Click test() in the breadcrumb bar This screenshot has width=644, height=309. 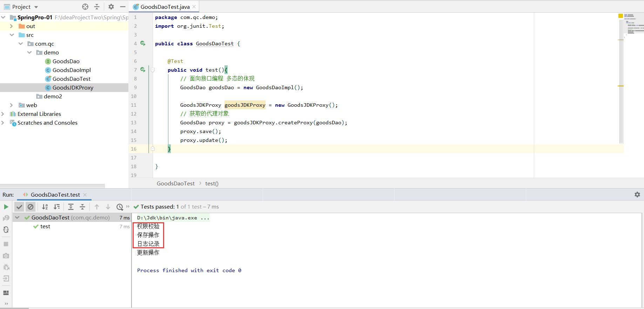tap(212, 183)
